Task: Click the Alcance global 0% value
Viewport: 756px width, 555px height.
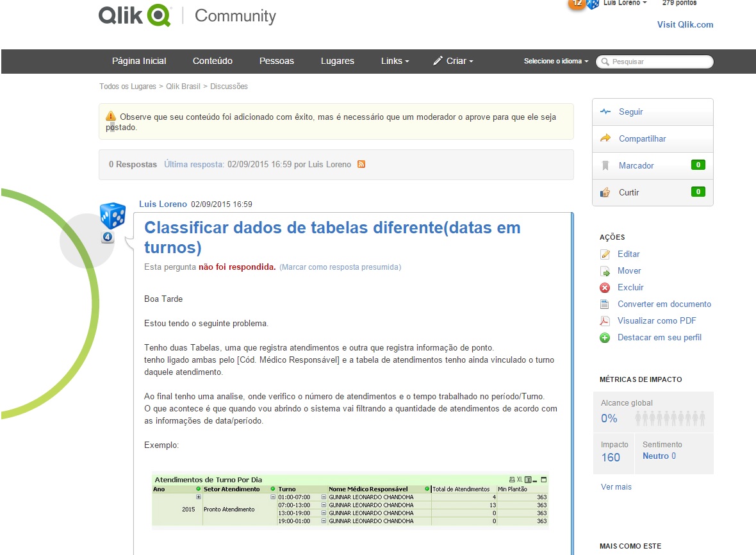Action: (x=609, y=418)
